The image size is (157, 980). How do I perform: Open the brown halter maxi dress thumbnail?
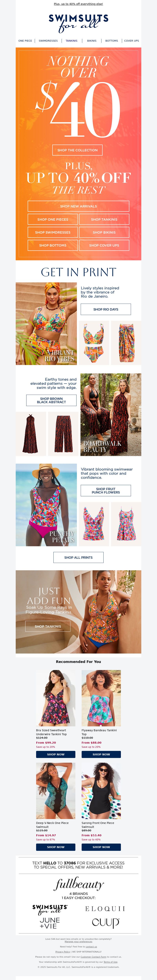(x=31, y=434)
